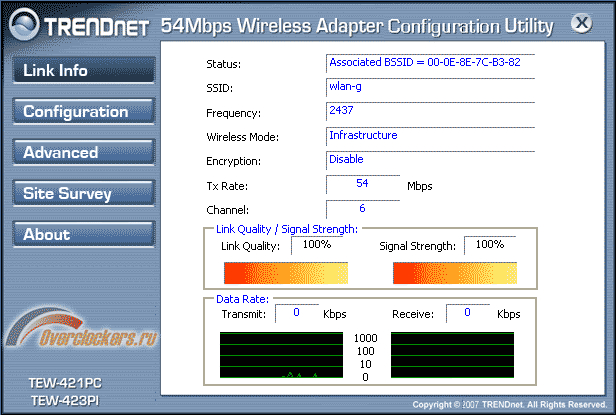Click the Encryption field showing Disable

pos(430,160)
